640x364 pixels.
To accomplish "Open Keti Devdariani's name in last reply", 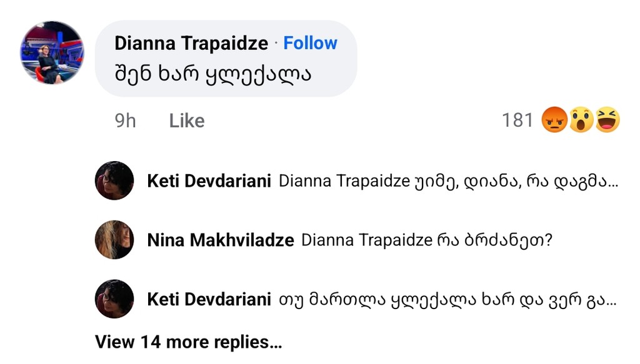I will pyautogui.click(x=209, y=300).
